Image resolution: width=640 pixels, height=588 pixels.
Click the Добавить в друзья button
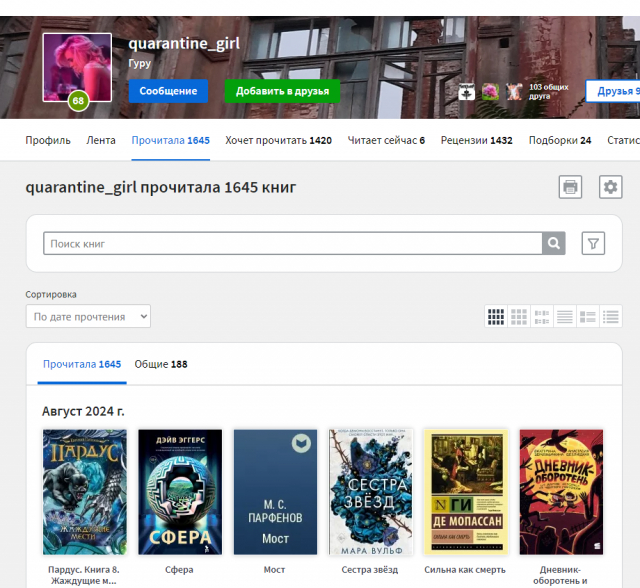pyautogui.click(x=282, y=91)
